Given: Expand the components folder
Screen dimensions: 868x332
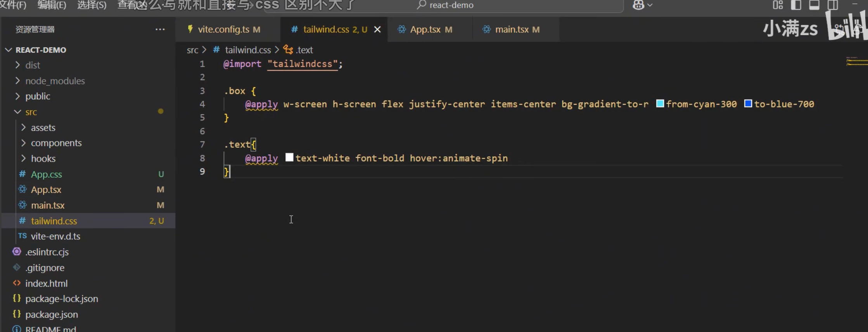Looking at the screenshot, I should tap(56, 143).
